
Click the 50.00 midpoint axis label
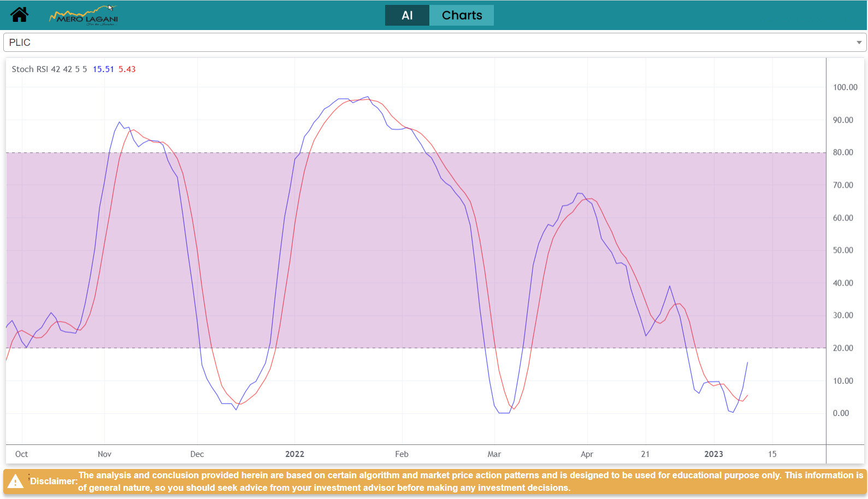click(843, 250)
